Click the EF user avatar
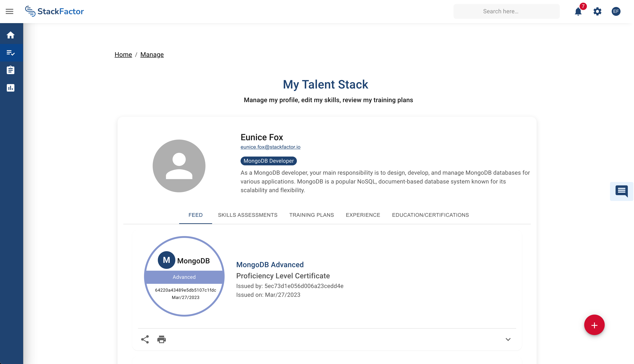Image resolution: width=634 pixels, height=364 pixels. [616, 11]
